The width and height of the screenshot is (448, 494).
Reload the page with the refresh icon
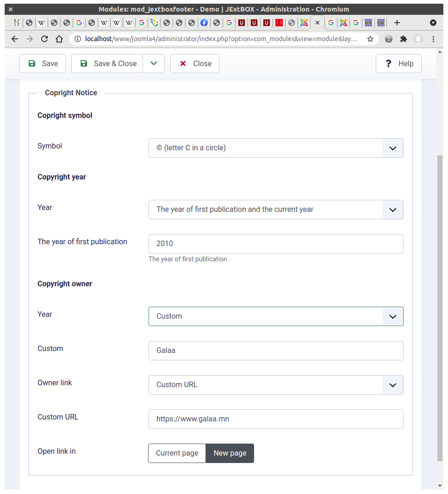(44, 39)
